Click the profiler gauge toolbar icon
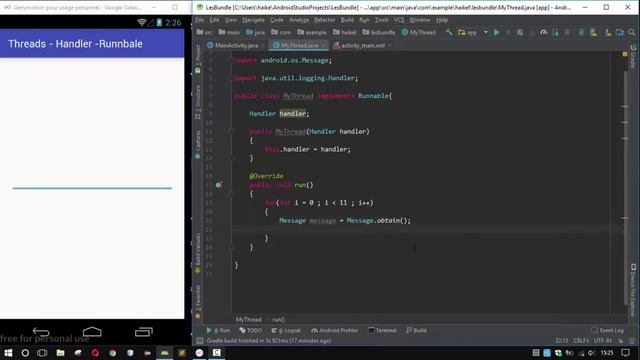 pos(543,32)
